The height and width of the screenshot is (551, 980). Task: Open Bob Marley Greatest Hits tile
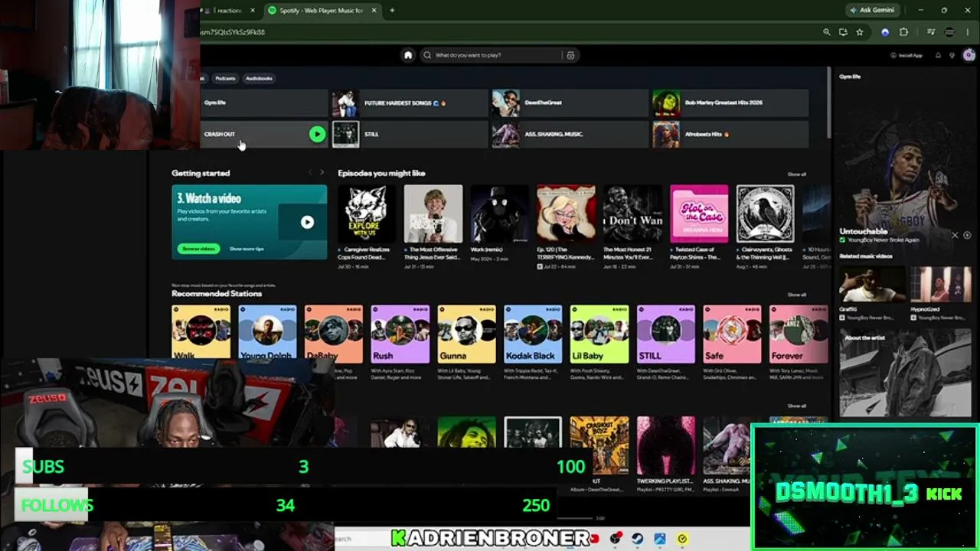pos(730,103)
